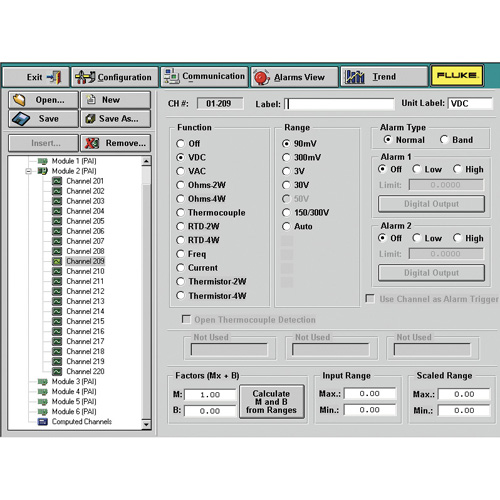Set Alarm 1 to High

tap(457, 169)
